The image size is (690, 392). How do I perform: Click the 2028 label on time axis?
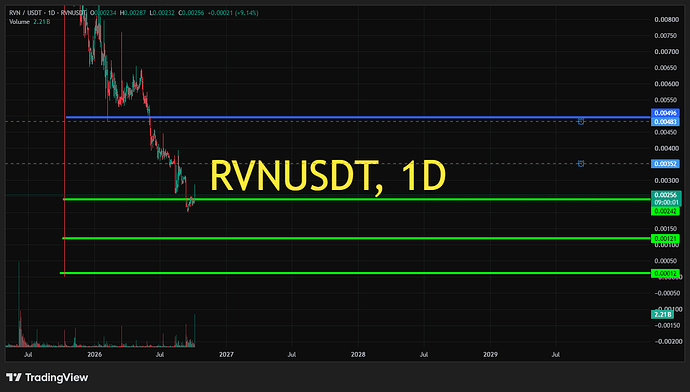358,354
